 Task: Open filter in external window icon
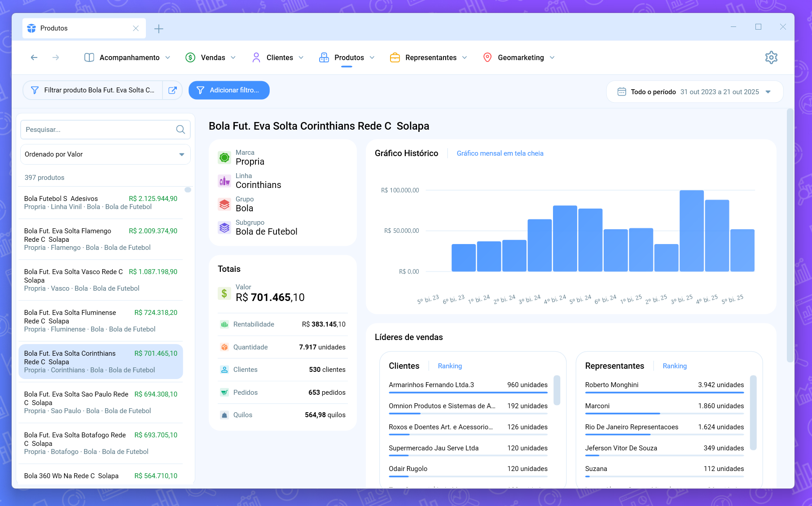pyautogui.click(x=172, y=90)
